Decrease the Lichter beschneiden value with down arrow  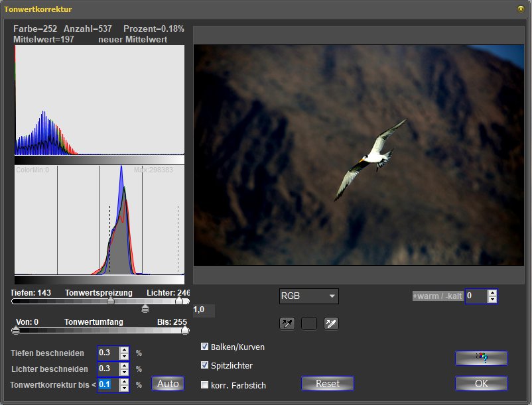coord(124,372)
